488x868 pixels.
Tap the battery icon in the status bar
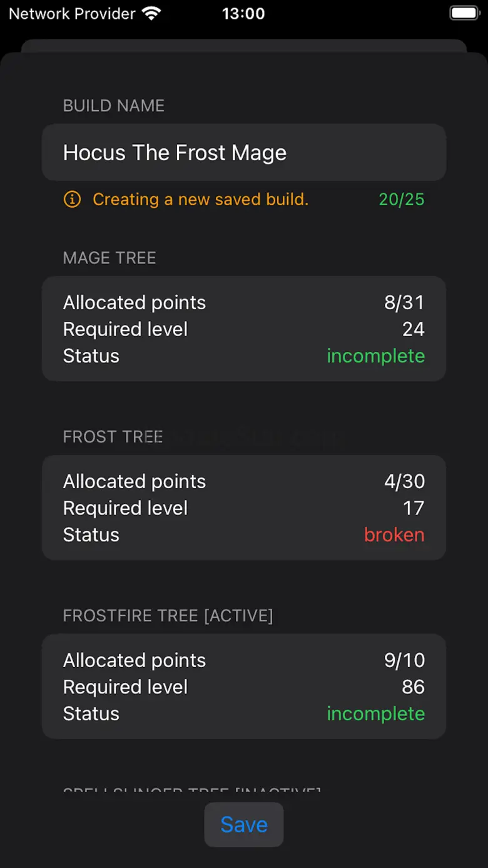coord(464,13)
